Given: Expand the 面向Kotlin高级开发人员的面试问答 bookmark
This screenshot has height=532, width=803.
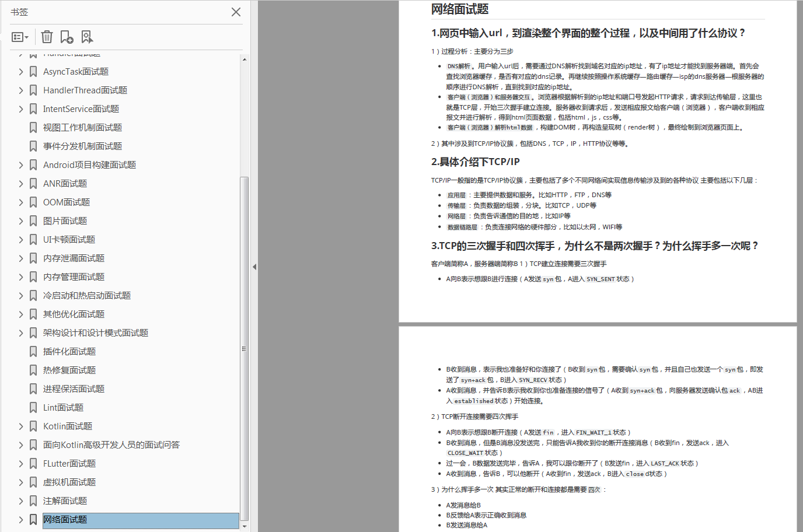Looking at the screenshot, I should click(20, 445).
